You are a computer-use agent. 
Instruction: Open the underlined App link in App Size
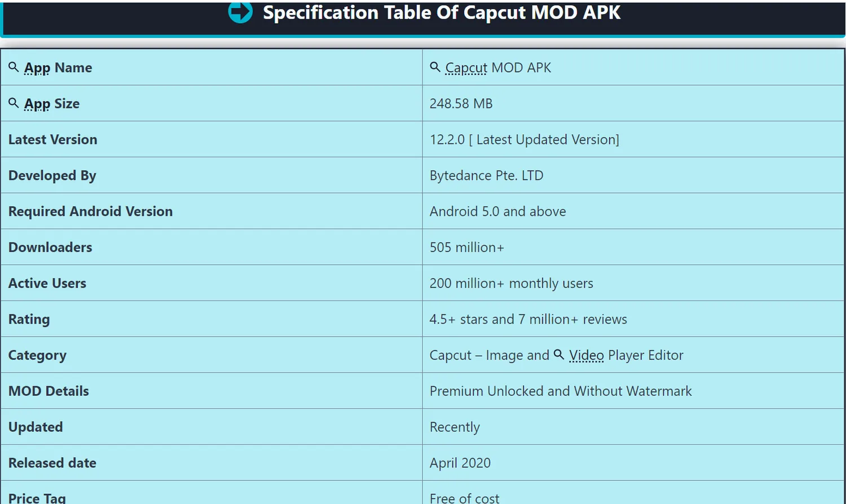click(37, 104)
